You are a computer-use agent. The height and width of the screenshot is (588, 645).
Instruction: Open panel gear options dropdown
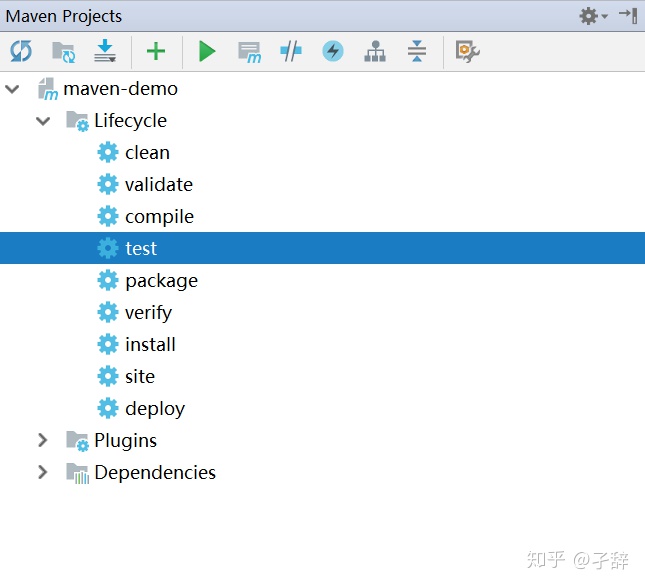(593, 16)
